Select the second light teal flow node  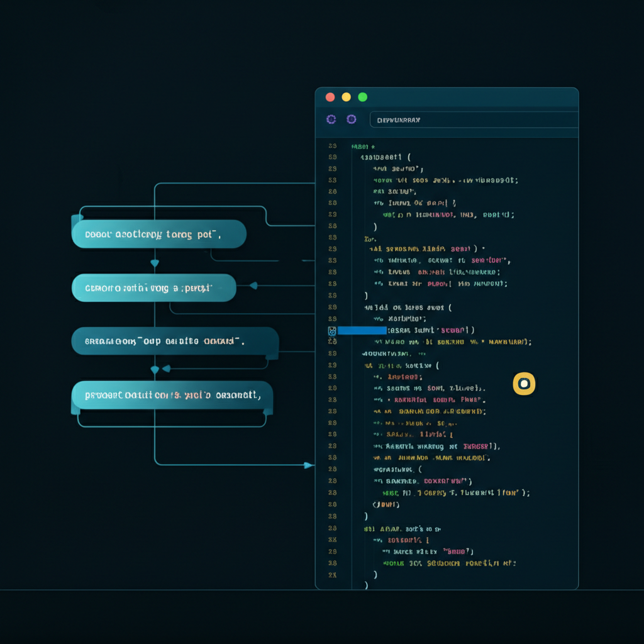point(153,288)
